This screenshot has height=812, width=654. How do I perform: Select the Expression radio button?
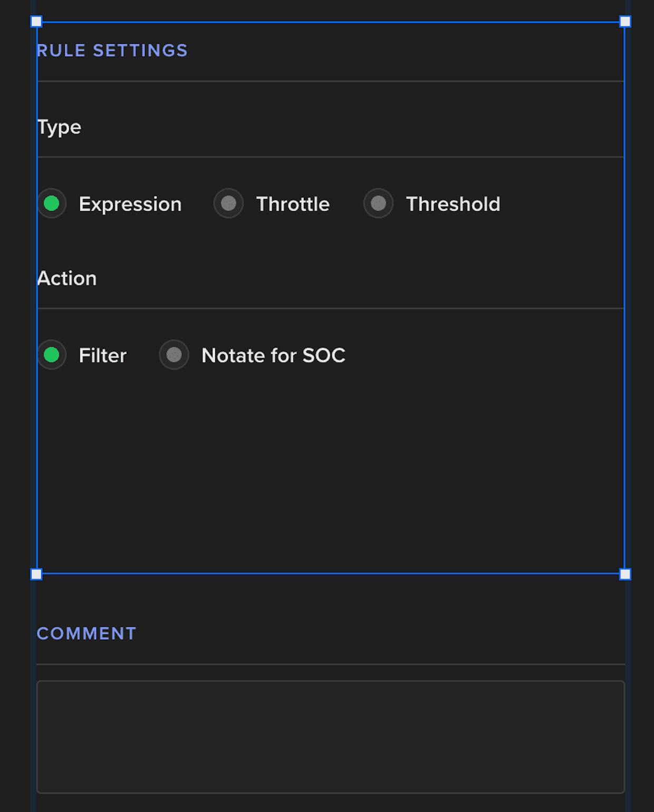pyautogui.click(x=52, y=204)
